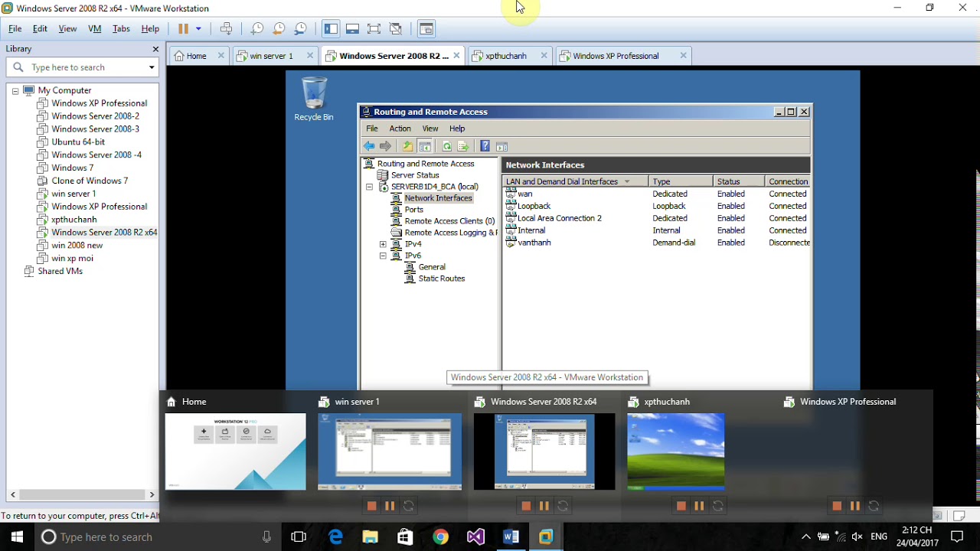Select Ubuntu 64-bit in the Library

(x=78, y=142)
